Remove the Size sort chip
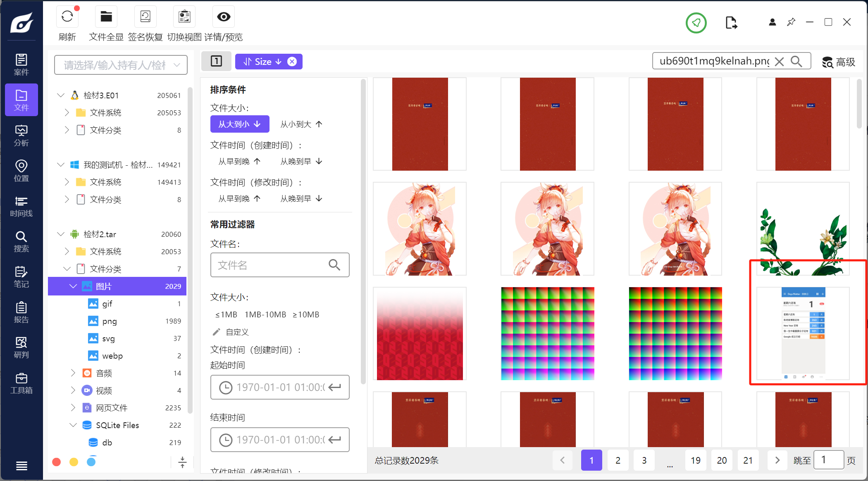The height and width of the screenshot is (481, 868). point(292,62)
